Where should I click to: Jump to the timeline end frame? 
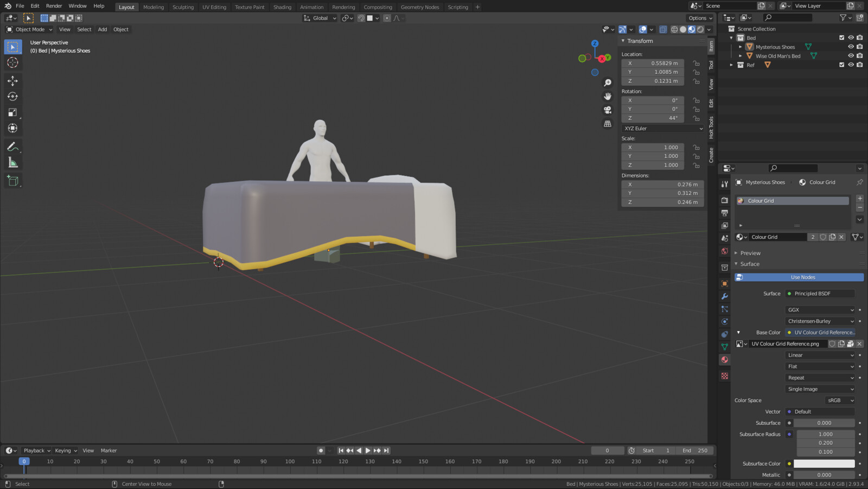pyautogui.click(x=386, y=450)
